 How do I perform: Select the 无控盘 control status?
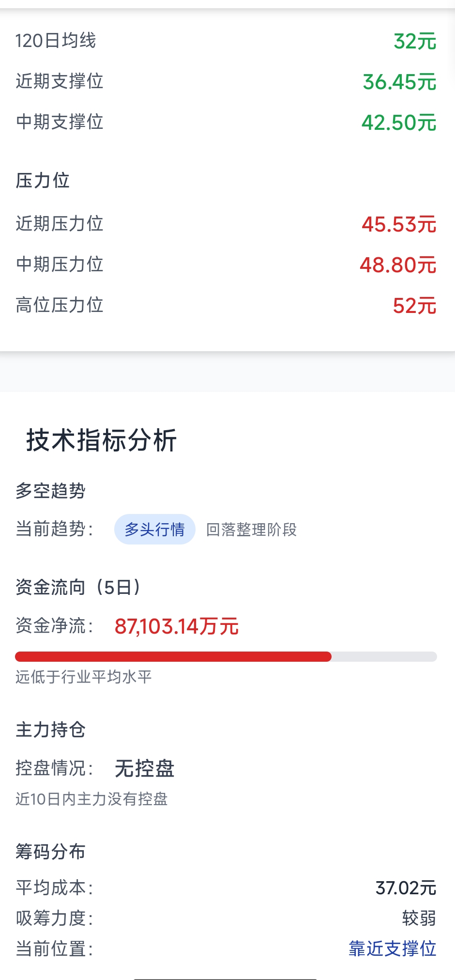click(x=144, y=768)
